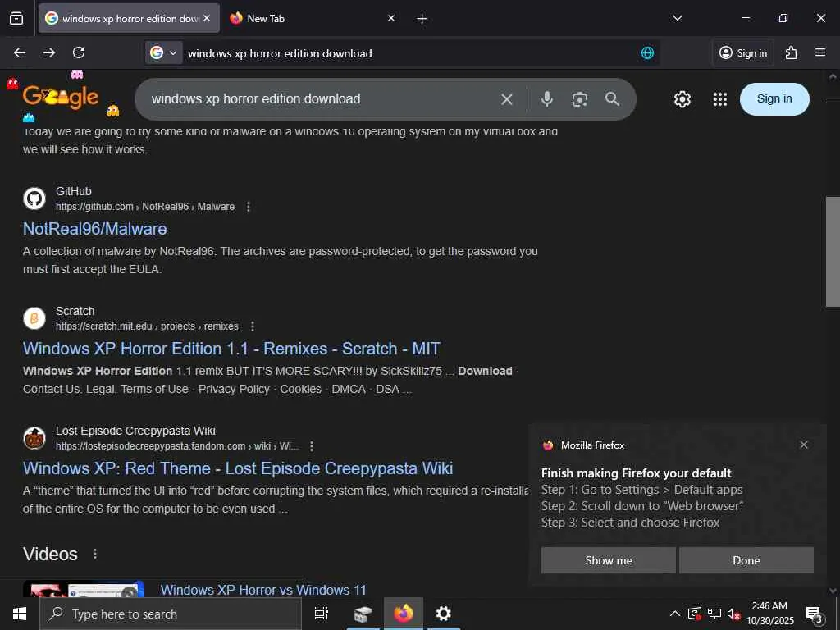Clear the Google search box text
840x630 pixels.
click(507, 99)
